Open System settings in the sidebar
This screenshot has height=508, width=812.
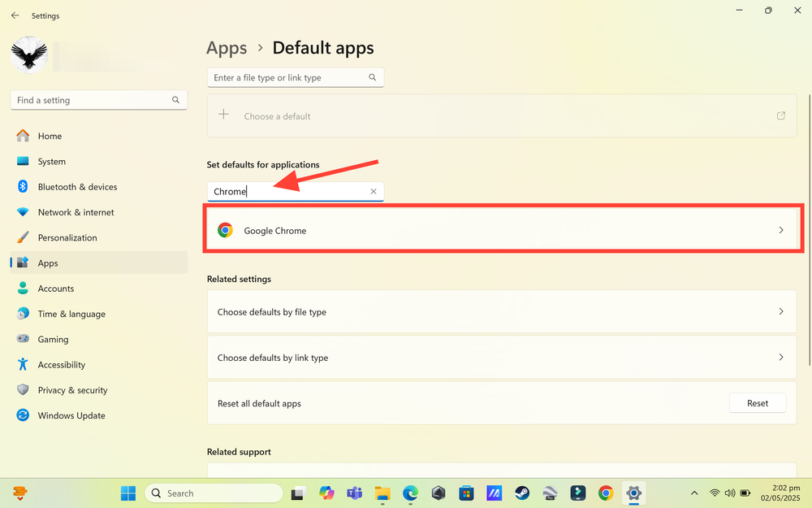click(x=99, y=161)
